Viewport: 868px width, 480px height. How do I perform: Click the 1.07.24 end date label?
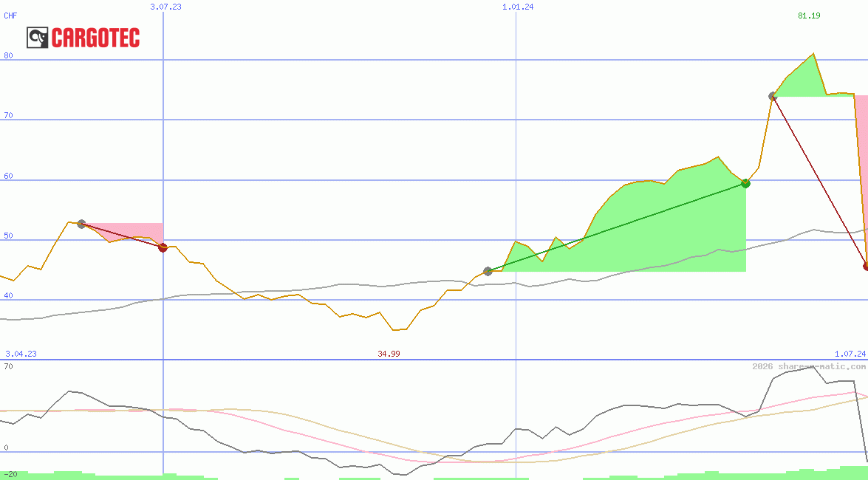(850, 354)
